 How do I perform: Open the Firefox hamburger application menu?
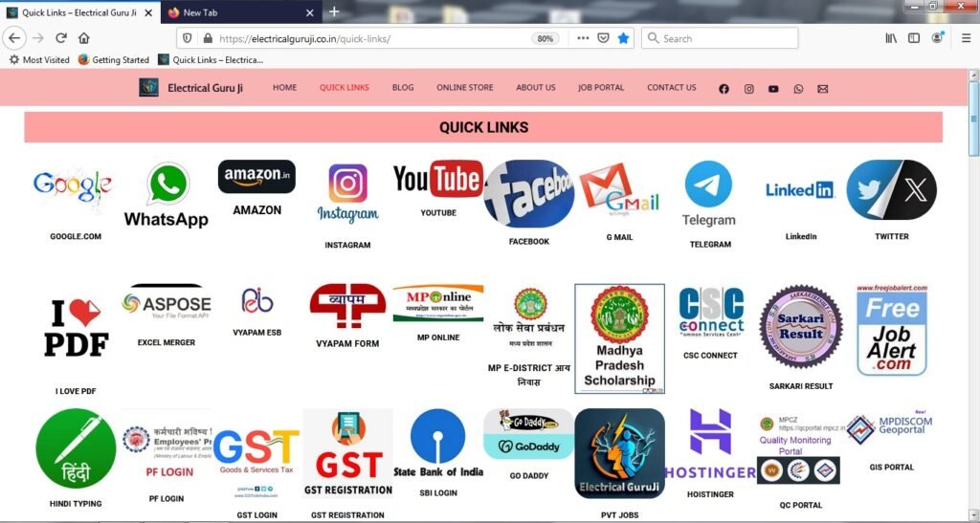(x=967, y=38)
